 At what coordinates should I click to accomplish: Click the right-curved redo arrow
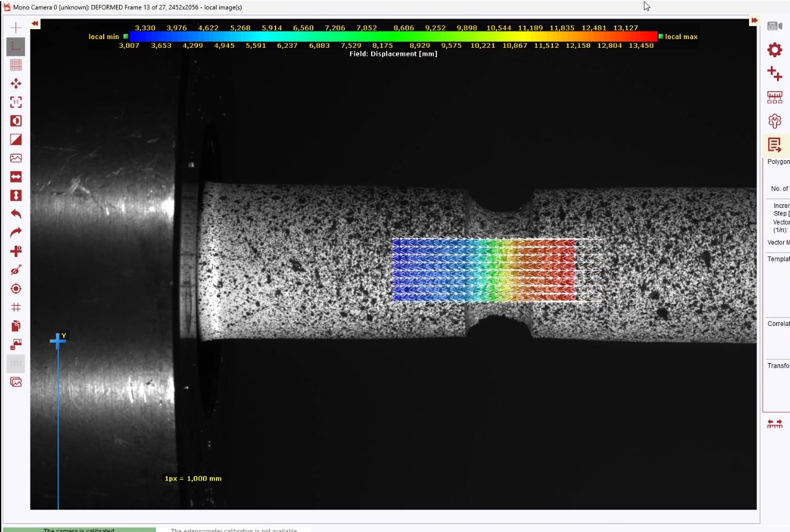(16, 232)
